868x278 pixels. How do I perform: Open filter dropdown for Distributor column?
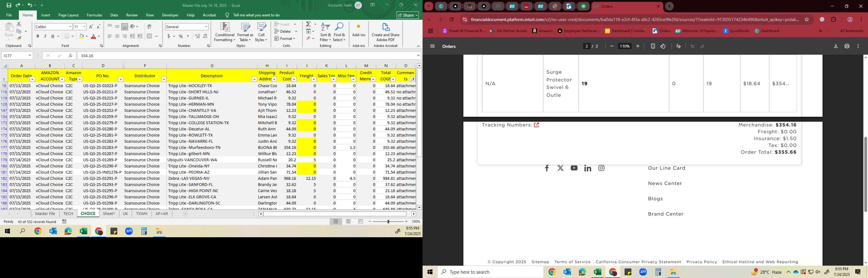point(163,79)
